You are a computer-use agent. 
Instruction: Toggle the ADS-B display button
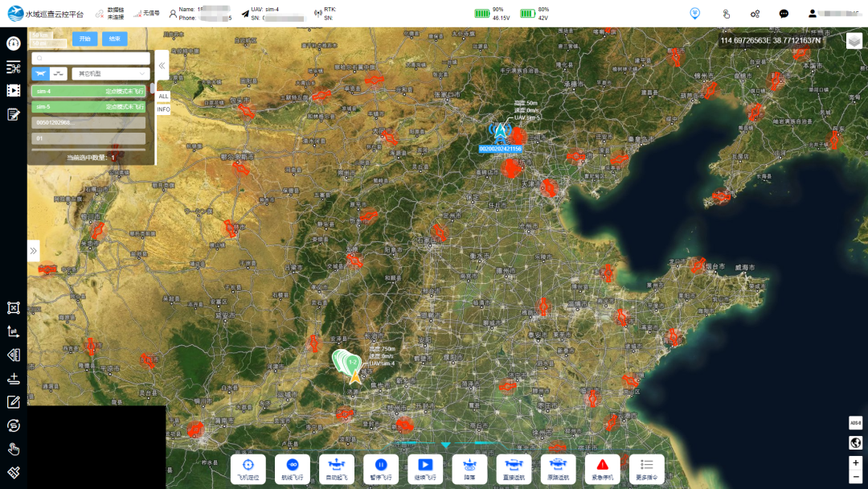855,422
